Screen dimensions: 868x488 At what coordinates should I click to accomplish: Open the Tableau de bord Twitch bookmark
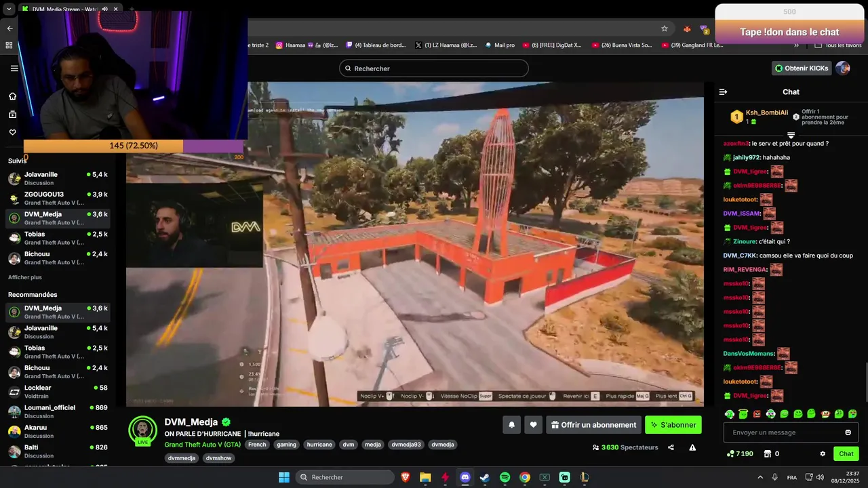point(376,45)
